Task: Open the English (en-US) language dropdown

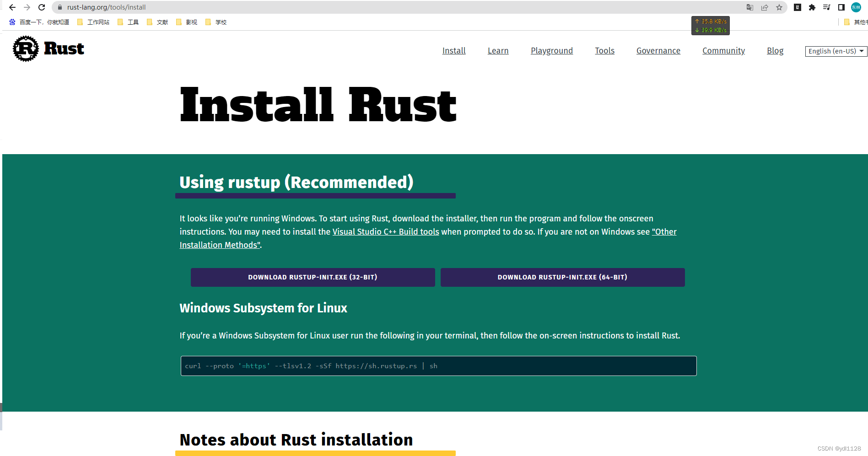Action: coord(836,51)
